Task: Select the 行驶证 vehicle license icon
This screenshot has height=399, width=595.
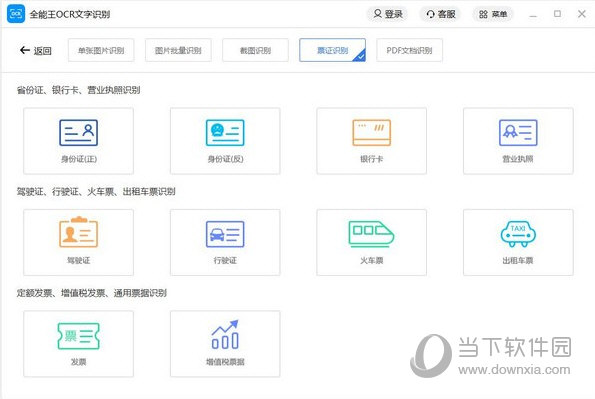Action: [225, 234]
